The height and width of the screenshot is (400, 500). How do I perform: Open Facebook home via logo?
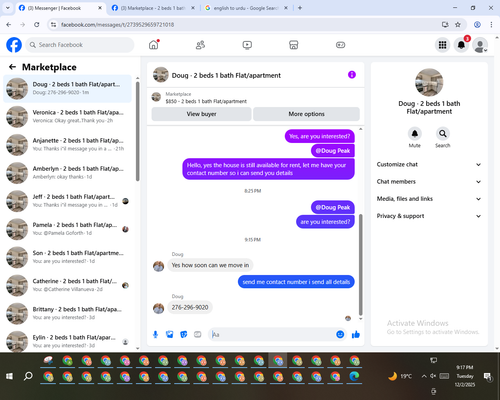pos(14,45)
